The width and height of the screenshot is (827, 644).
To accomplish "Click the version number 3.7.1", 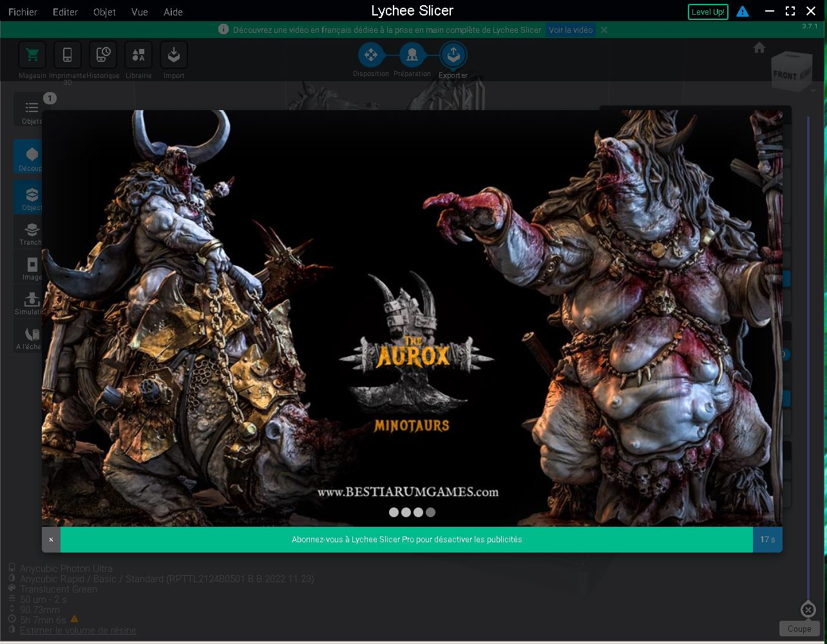I will click(x=810, y=26).
